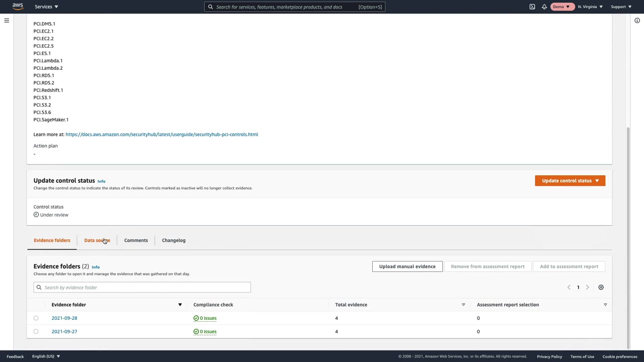The width and height of the screenshot is (644, 362).
Task: Open Cookie preferences in footer
Action: 620,356
